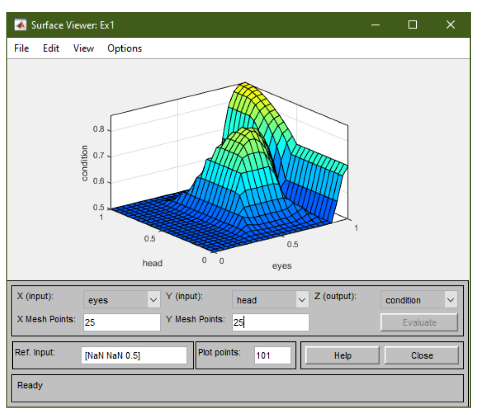
Task: Click the MATLAB logo icon in title bar
Action: point(20,25)
